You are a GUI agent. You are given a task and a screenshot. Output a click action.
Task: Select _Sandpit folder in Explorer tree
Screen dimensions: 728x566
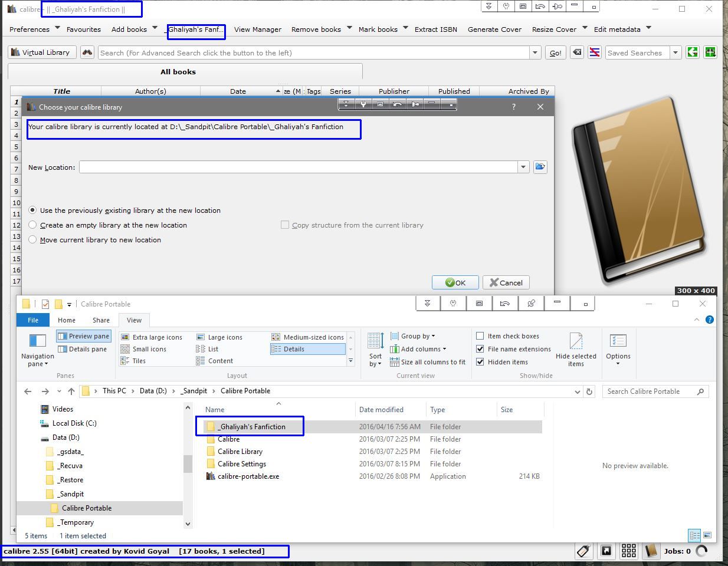70,494
